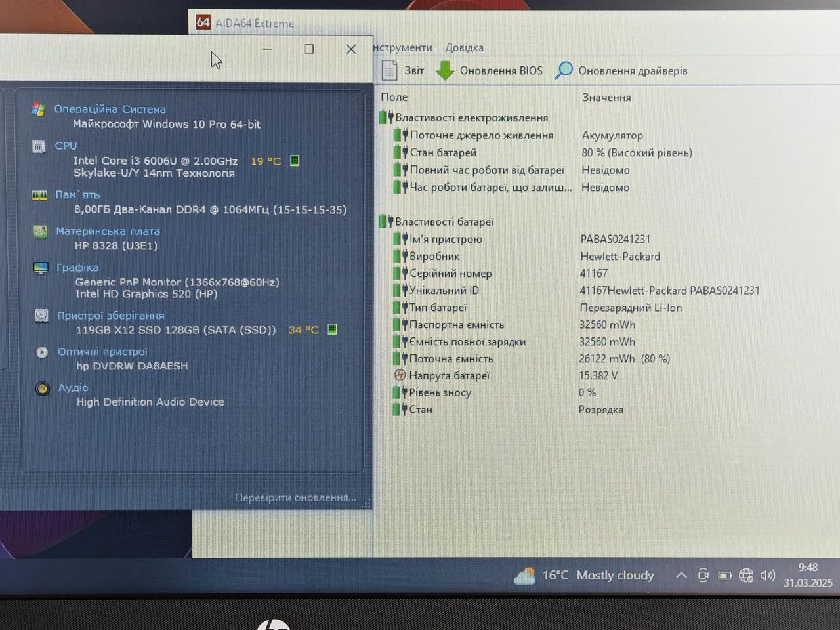Open the volume icon in system tray
Image resolution: width=840 pixels, height=630 pixels.
coord(767,576)
